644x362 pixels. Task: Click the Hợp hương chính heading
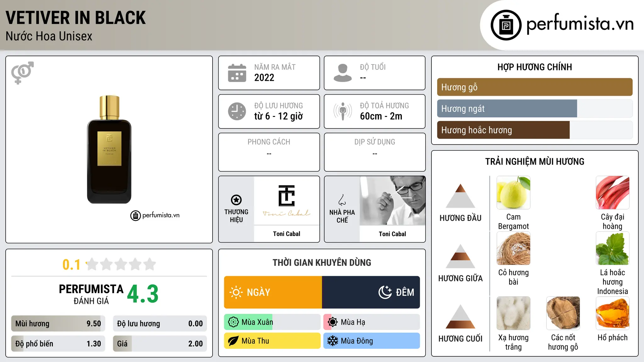click(x=535, y=67)
